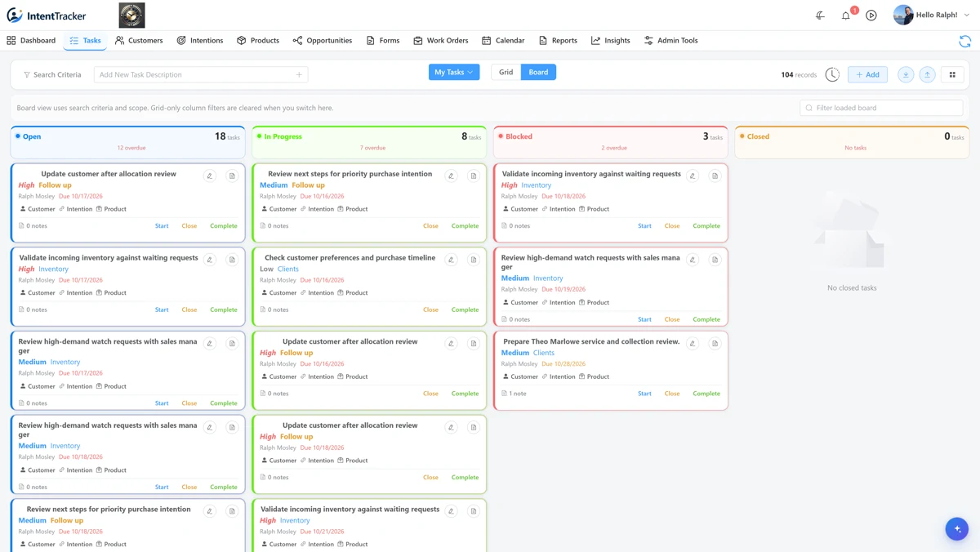The image size is (980, 552).
Task: Click the play tutorial icon in header
Action: [871, 16]
